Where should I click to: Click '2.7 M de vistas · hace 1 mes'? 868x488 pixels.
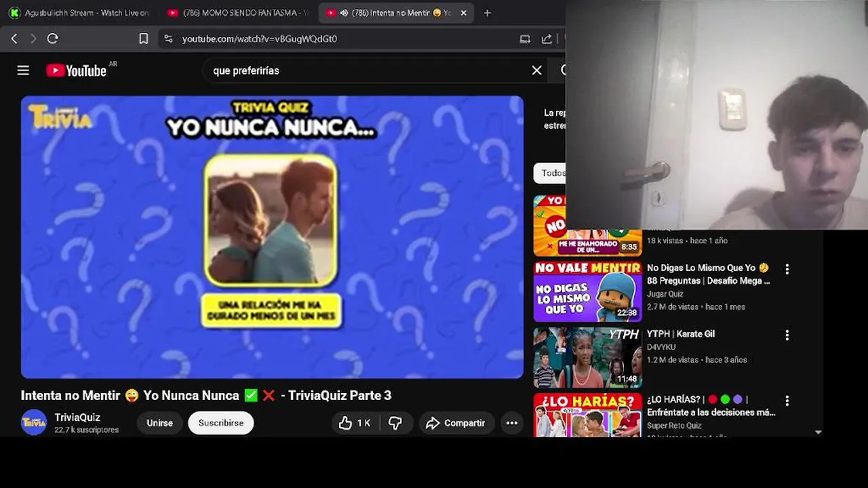(696, 307)
